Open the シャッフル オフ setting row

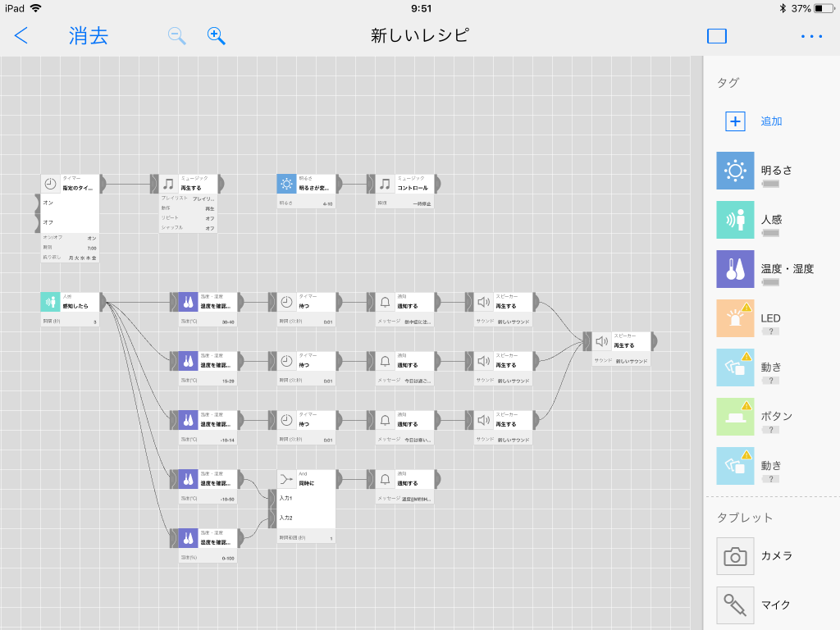pyautogui.click(x=188, y=228)
